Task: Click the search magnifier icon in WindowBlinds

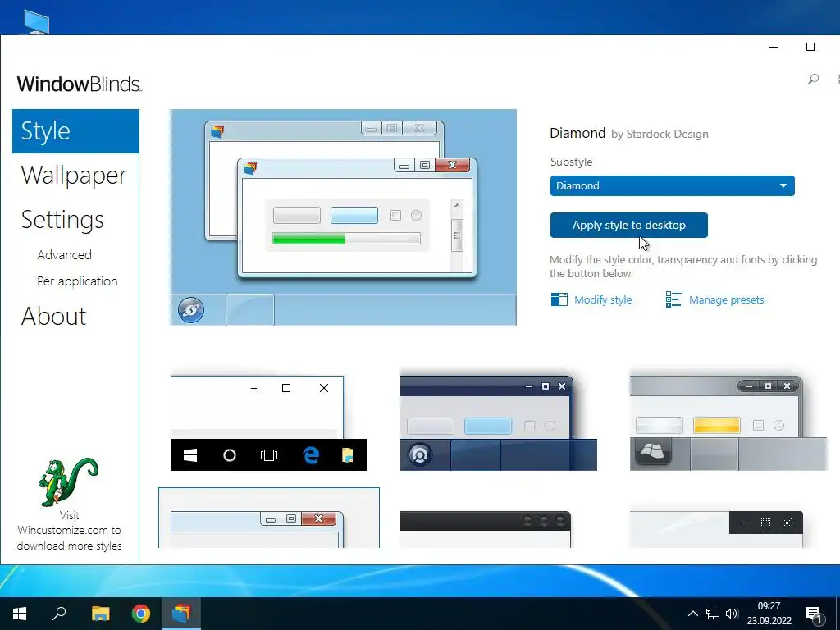Action: (813, 80)
